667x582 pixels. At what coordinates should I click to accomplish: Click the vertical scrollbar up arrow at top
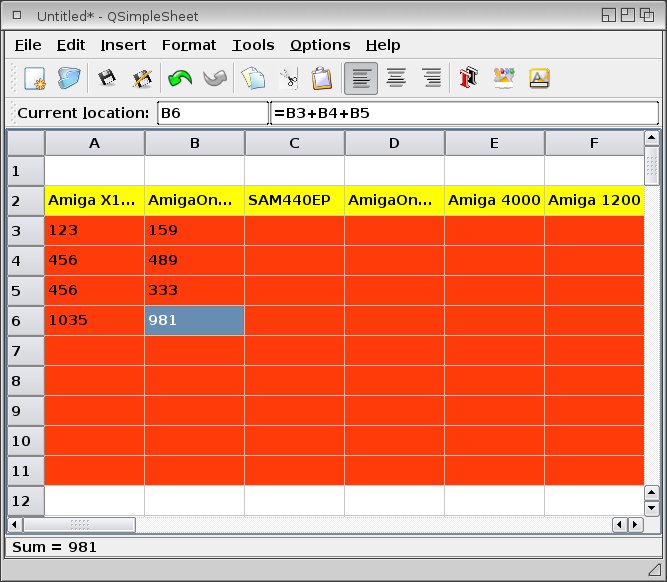[x=652, y=138]
